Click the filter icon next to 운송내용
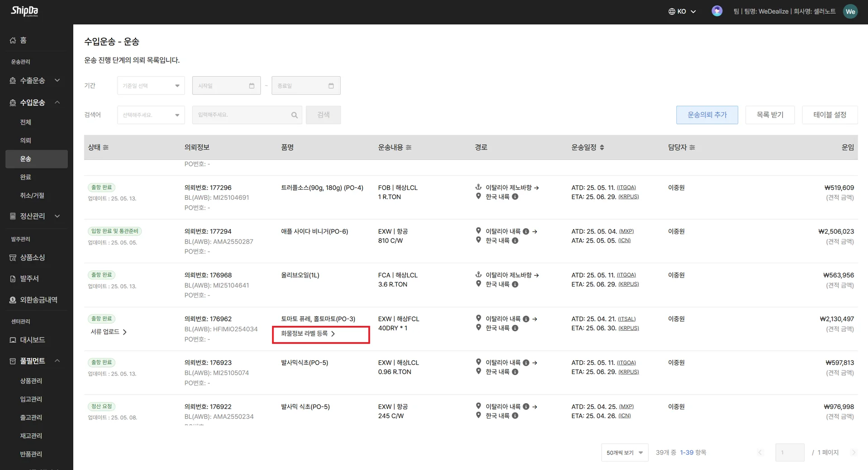 pyautogui.click(x=409, y=148)
